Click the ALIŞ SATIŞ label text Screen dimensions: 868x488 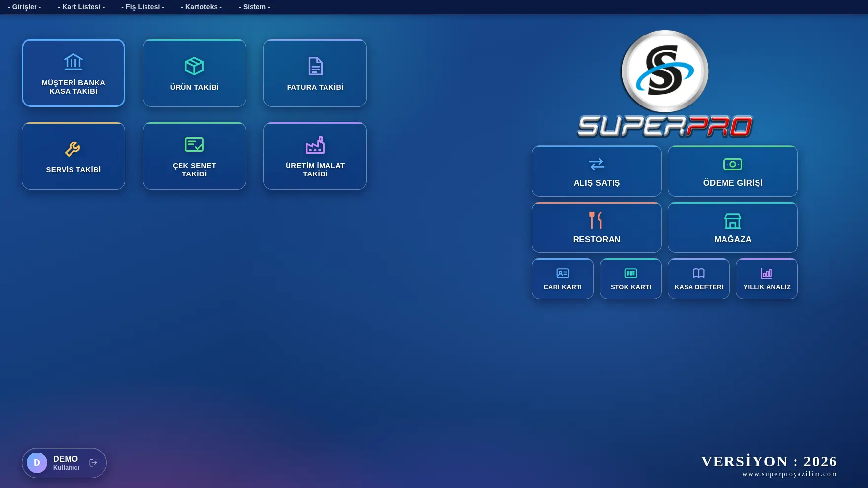pyautogui.click(x=597, y=183)
